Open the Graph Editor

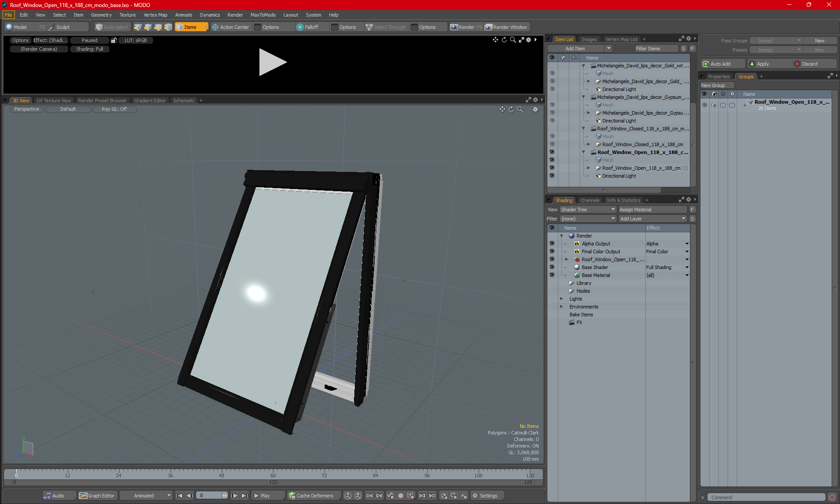click(97, 496)
